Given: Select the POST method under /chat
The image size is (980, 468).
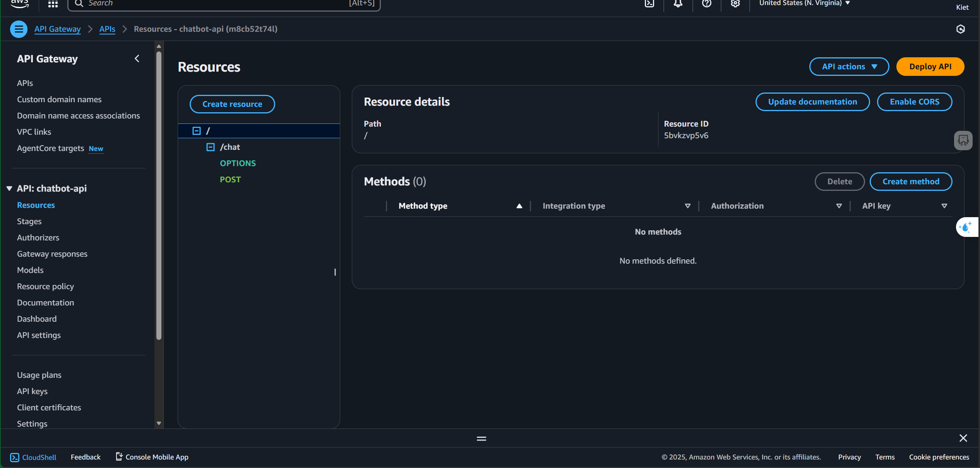Looking at the screenshot, I should pos(230,180).
